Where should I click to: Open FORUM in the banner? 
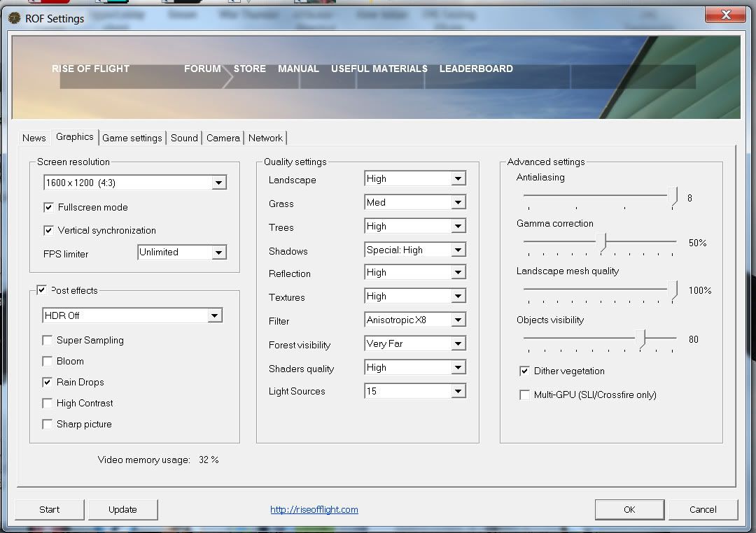coord(202,69)
